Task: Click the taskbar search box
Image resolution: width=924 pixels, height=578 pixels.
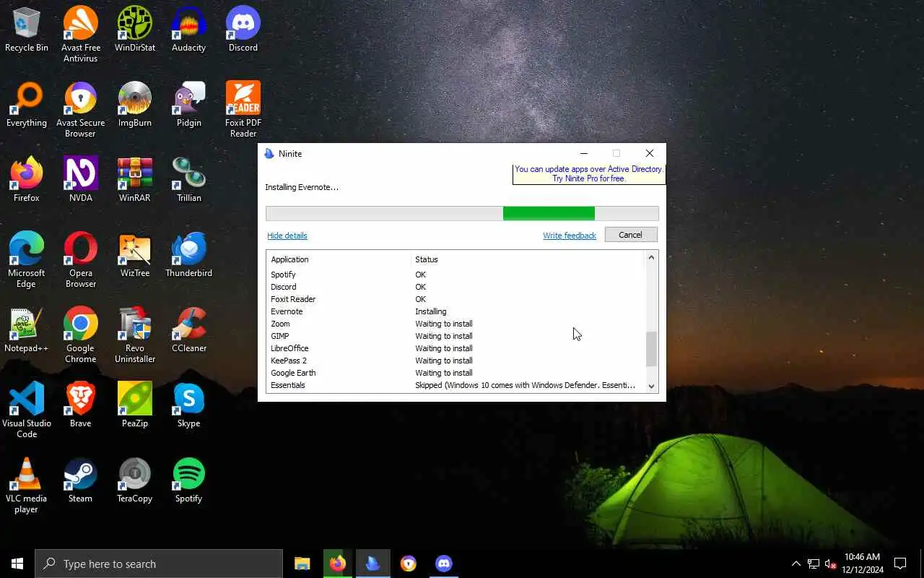Action: point(159,564)
